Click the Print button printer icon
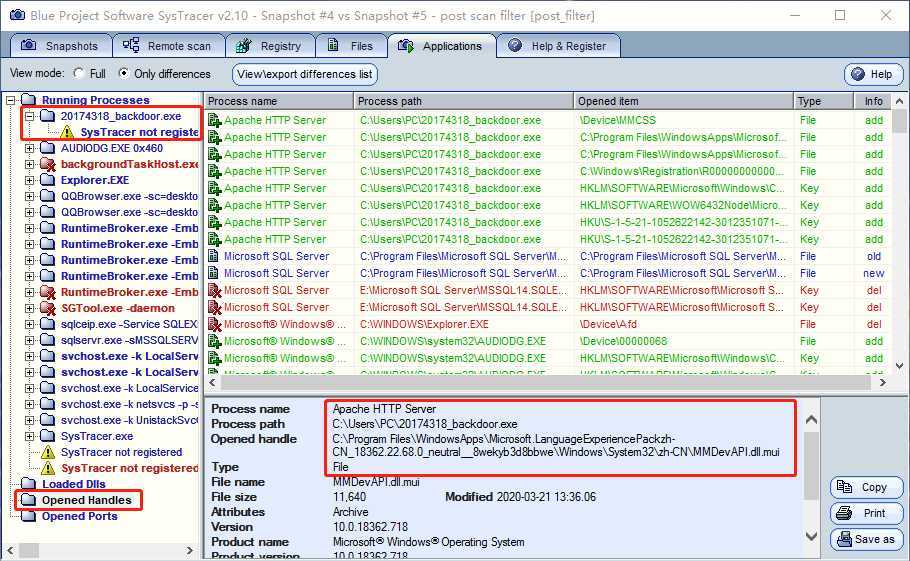 [844, 513]
